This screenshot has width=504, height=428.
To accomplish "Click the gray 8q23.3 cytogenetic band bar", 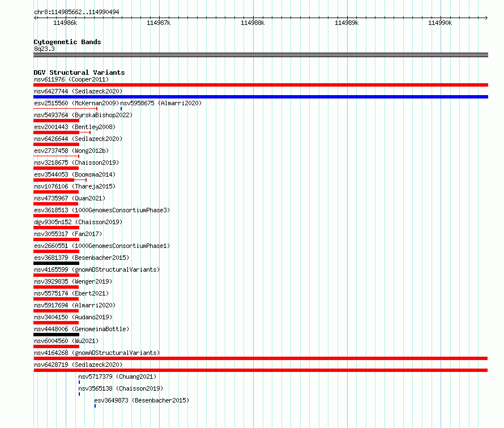I will (260, 55).
